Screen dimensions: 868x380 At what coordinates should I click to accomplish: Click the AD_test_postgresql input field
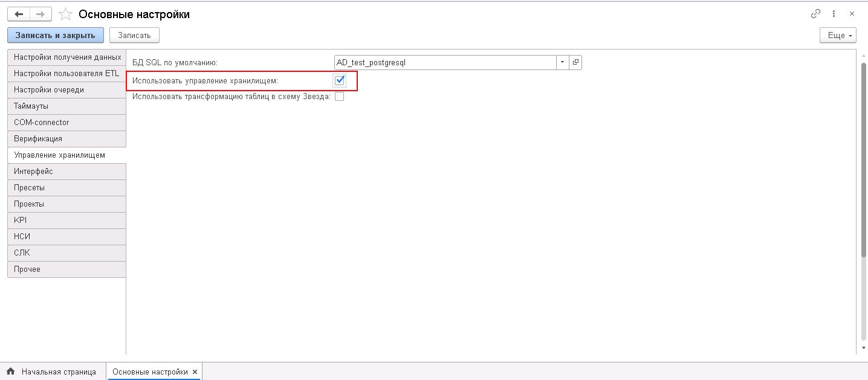(445, 62)
